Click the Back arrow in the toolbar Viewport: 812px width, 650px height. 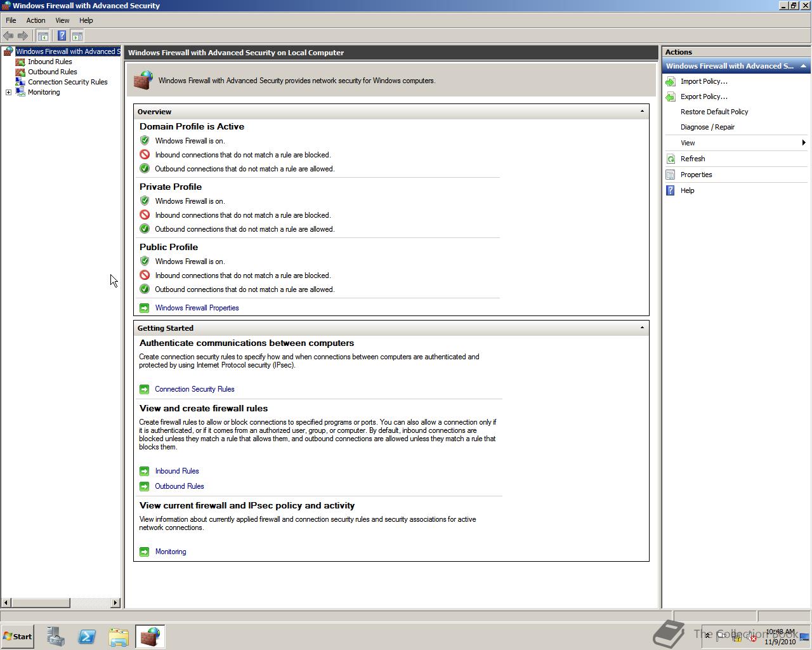(8, 36)
